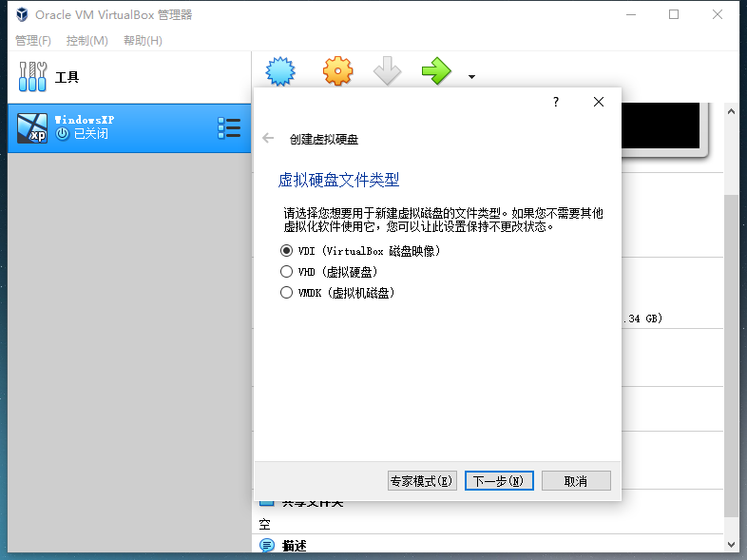Select the VDI (VirtualBox disk image) option
The height and width of the screenshot is (560, 747).
[x=360, y=251]
